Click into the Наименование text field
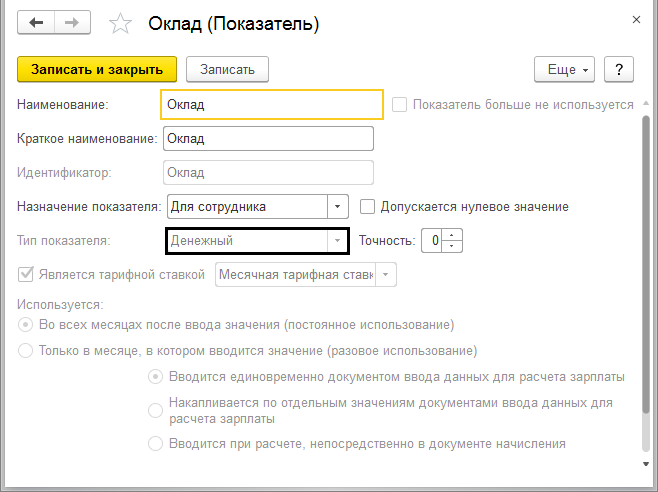 (271, 104)
